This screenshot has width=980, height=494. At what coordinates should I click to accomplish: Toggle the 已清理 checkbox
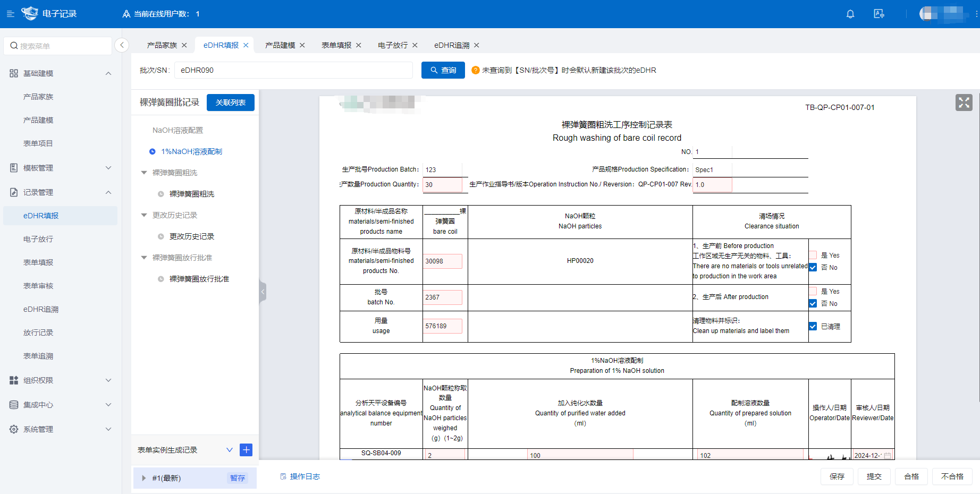[813, 326]
